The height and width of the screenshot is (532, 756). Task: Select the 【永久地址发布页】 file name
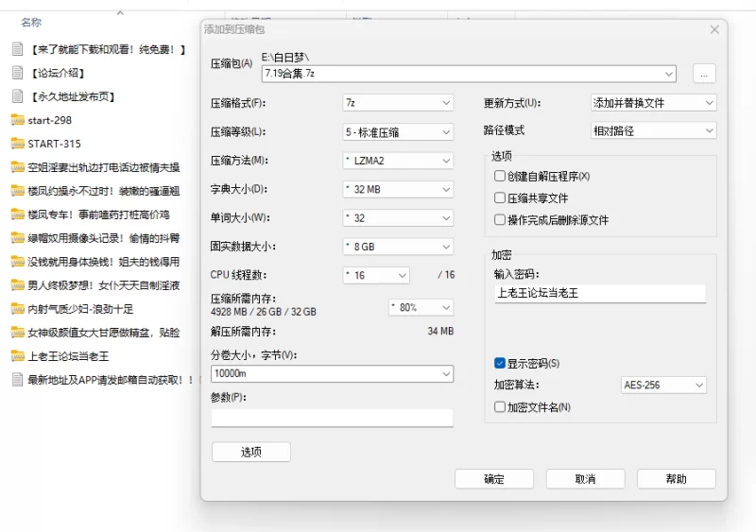point(74,96)
